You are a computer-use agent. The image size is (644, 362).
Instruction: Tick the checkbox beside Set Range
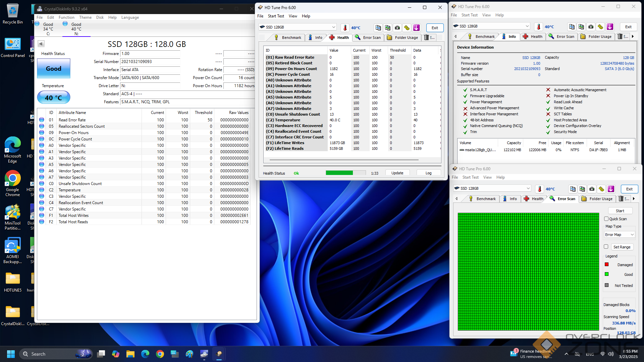[x=606, y=247]
